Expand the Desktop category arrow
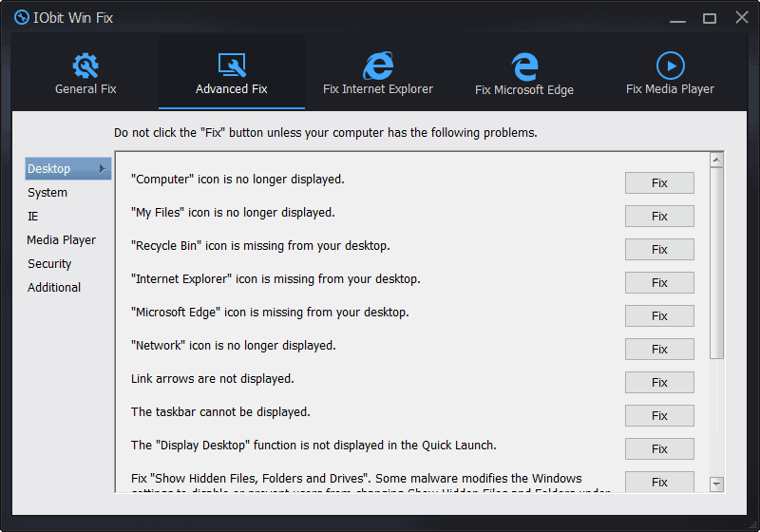760x532 pixels. pos(102,169)
